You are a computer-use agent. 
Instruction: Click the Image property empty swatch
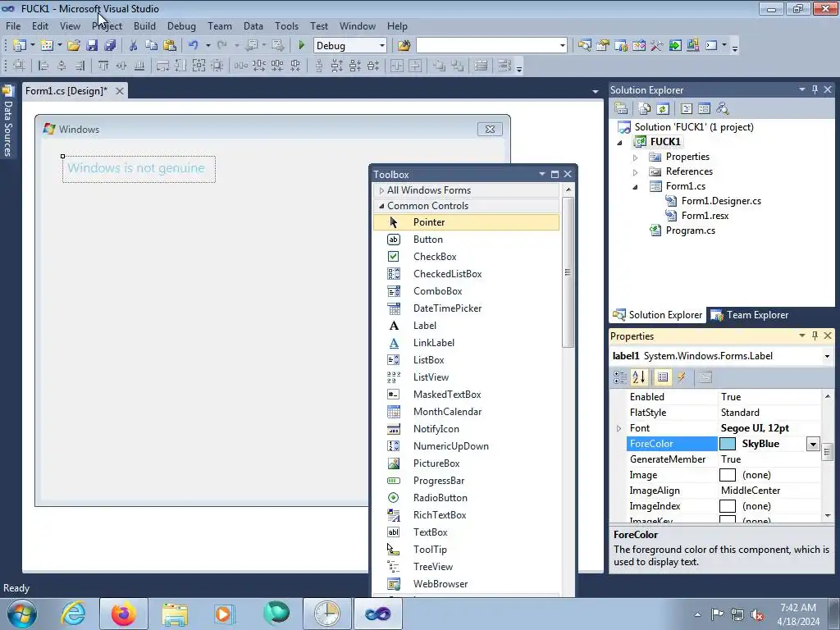[727, 475]
